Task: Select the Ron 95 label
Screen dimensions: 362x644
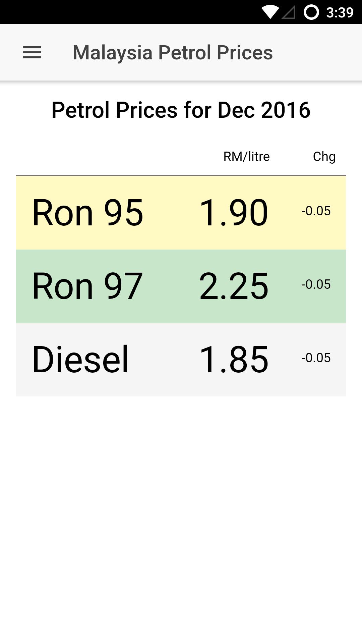Action: 88,213
